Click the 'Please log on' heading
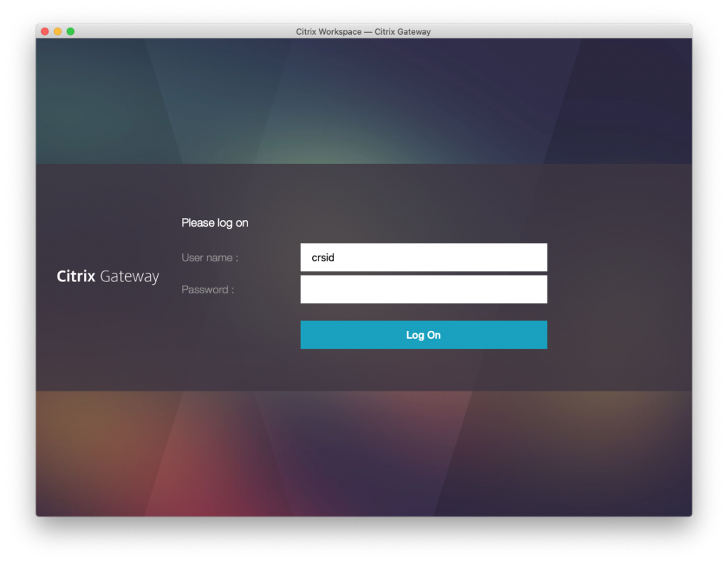Image resolution: width=728 pixels, height=564 pixels. click(215, 222)
